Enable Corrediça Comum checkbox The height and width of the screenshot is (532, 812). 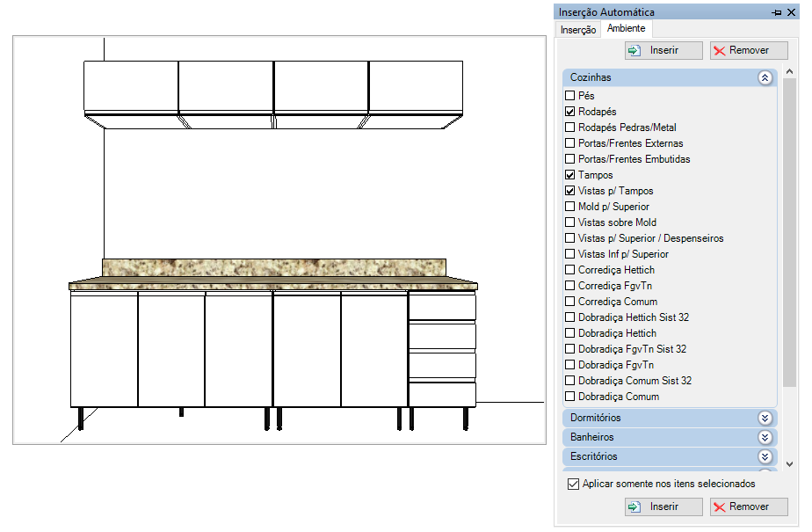pyautogui.click(x=570, y=301)
